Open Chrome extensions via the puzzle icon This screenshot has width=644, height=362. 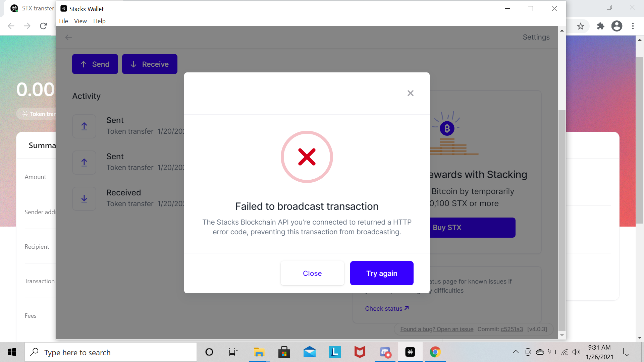[601, 26]
